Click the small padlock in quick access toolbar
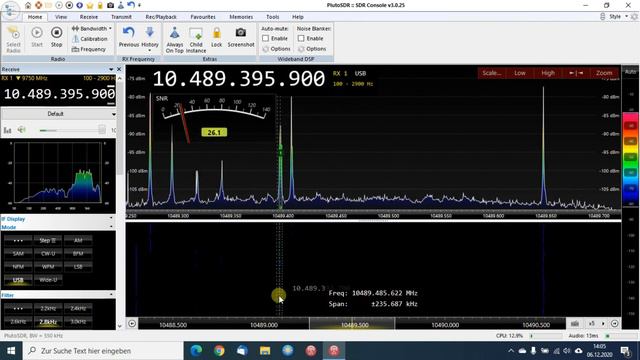Image resolution: width=640 pixels, height=360 pixels. [x=100, y=5]
